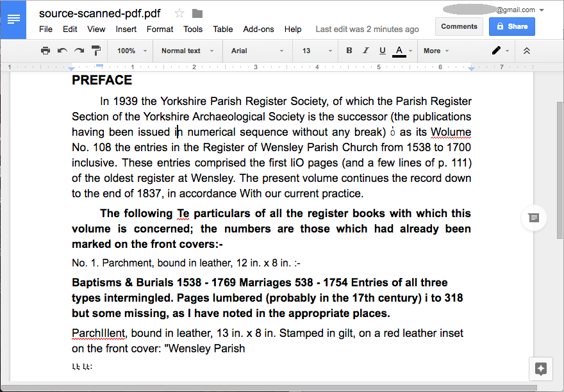The height and width of the screenshot is (392, 564).
Task: Undo the last edit
Action: click(62, 51)
